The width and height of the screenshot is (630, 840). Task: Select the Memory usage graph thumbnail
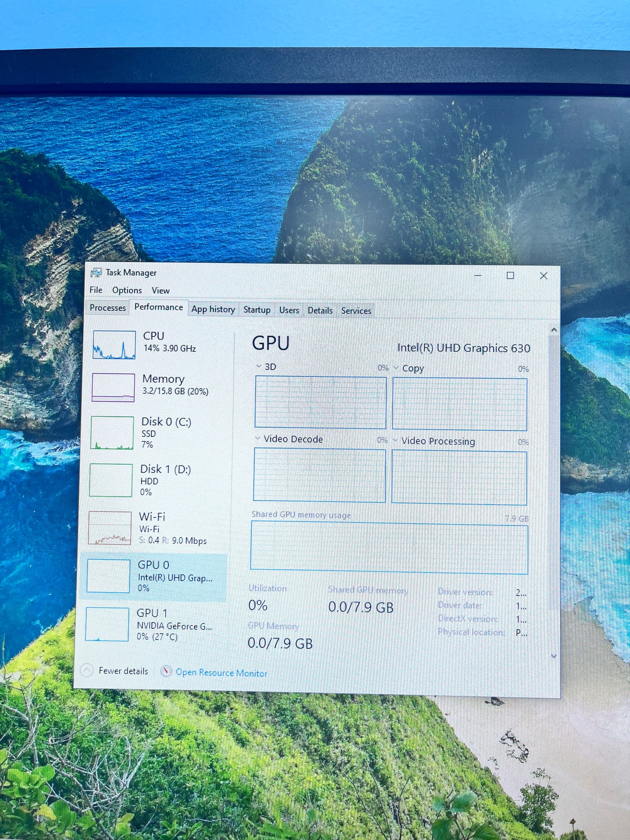coord(113,388)
